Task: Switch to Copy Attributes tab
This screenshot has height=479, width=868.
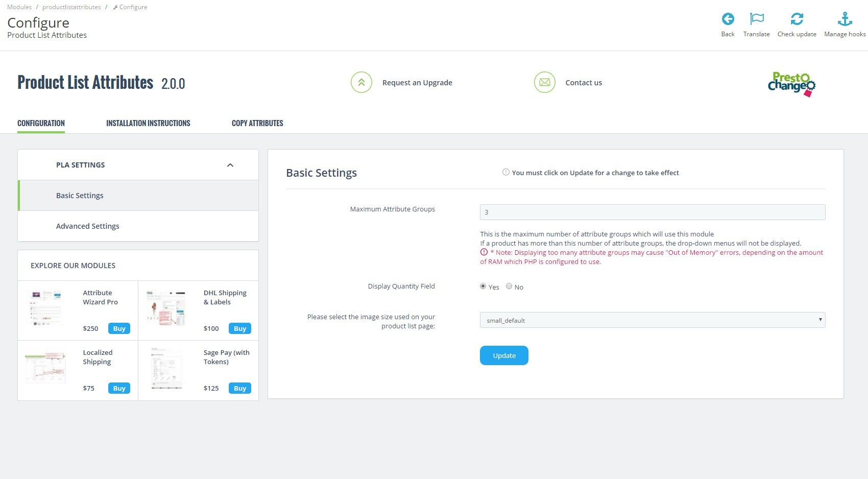Action: 257,123
